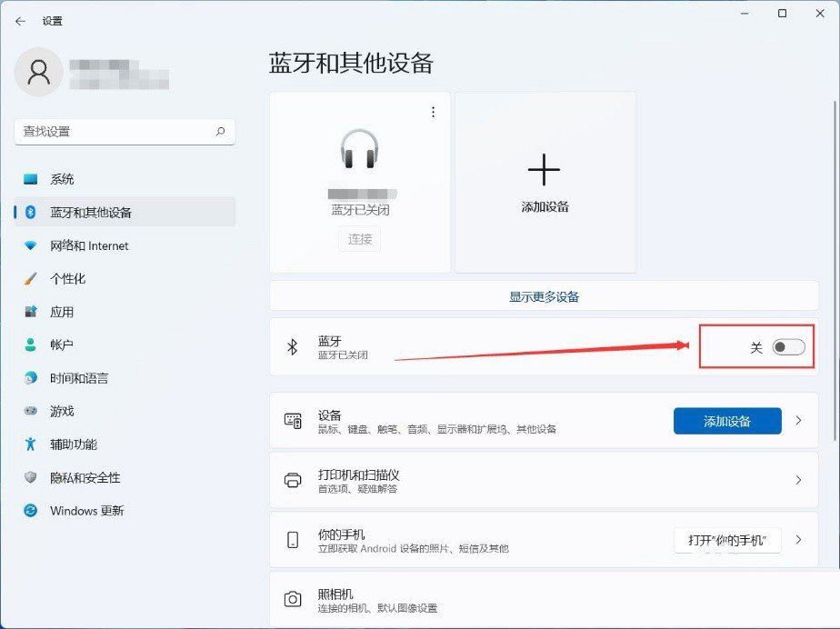The width and height of the screenshot is (840, 629).
Task: Turn on the 蓝牙 Bluetooth toggle switch
Action: pyautogui.click(x=788, y=347)
